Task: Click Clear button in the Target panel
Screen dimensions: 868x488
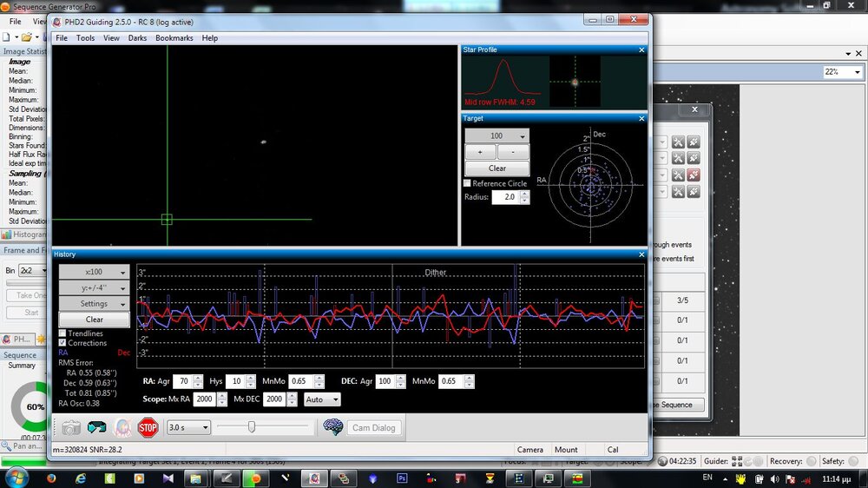Action: (496, 168)
